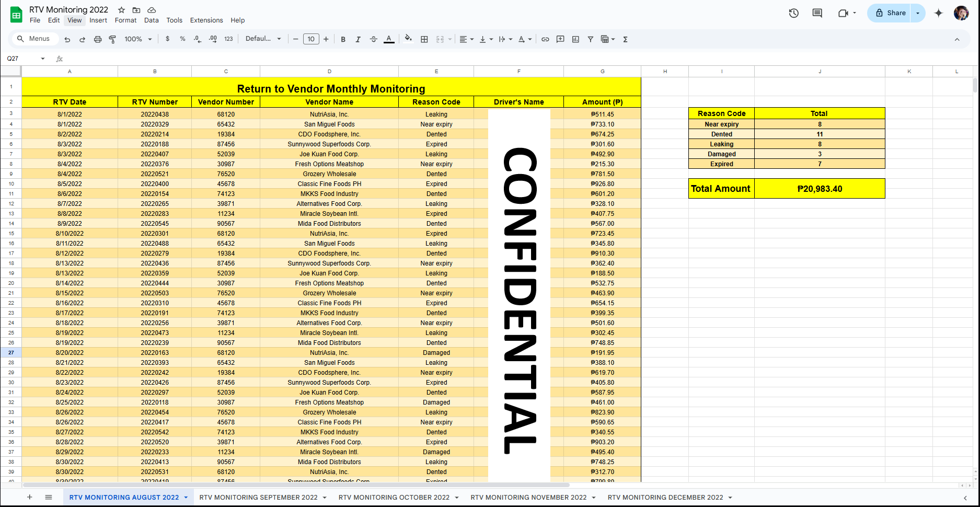Insert a chart using toolbar icon
Screen dimensions: 980x507
(575, 39)
